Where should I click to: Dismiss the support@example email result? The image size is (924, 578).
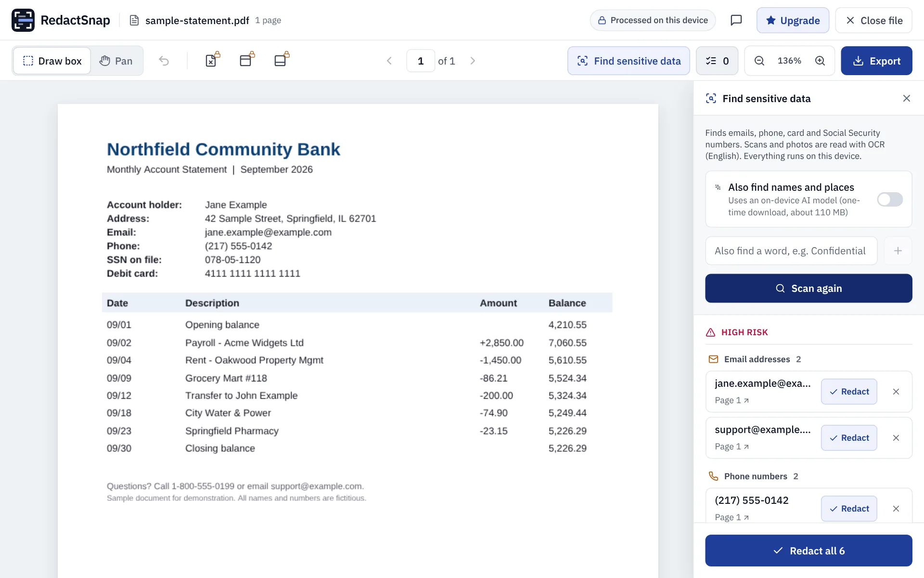[896, 438]
